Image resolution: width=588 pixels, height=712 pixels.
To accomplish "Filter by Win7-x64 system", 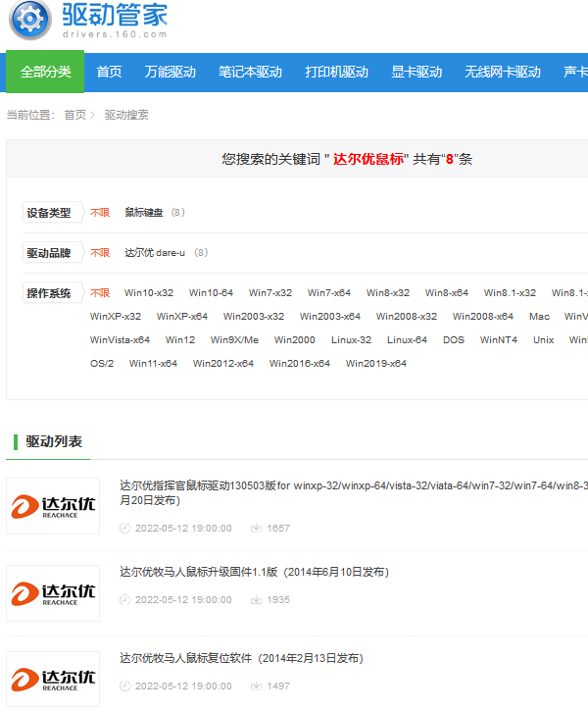I will point(329,293).
